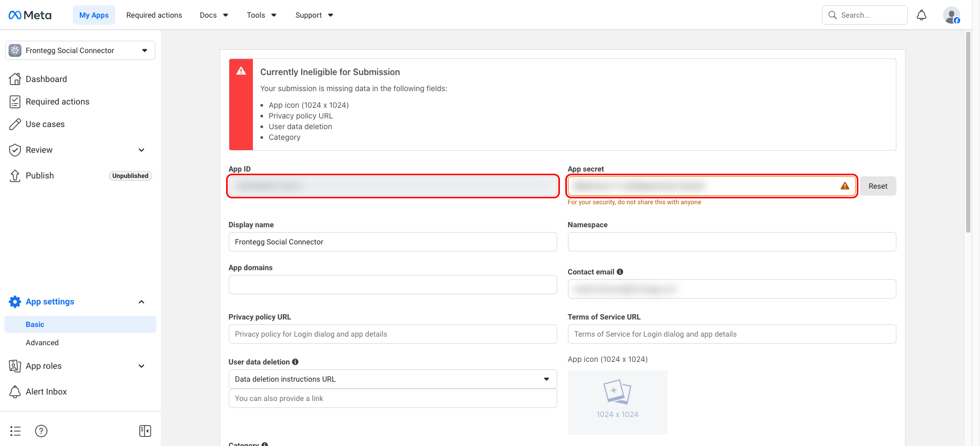Select Basic under App settings

(80, 324)
